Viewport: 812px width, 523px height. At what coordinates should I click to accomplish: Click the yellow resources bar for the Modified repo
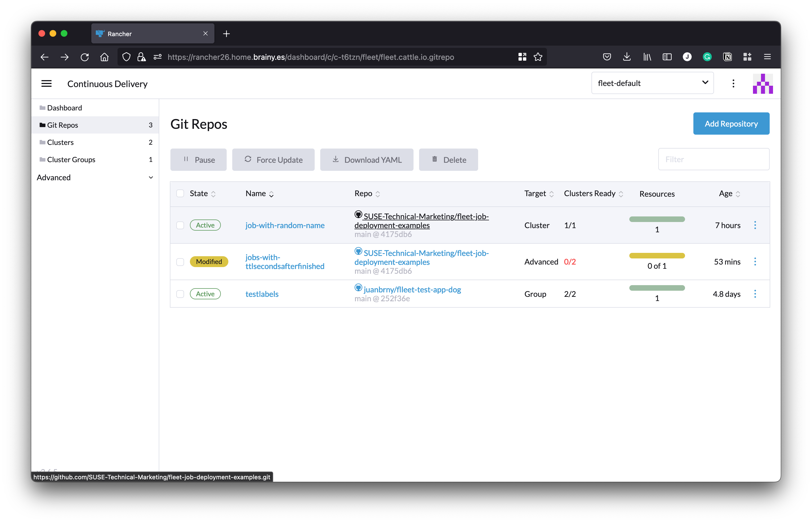657,256
